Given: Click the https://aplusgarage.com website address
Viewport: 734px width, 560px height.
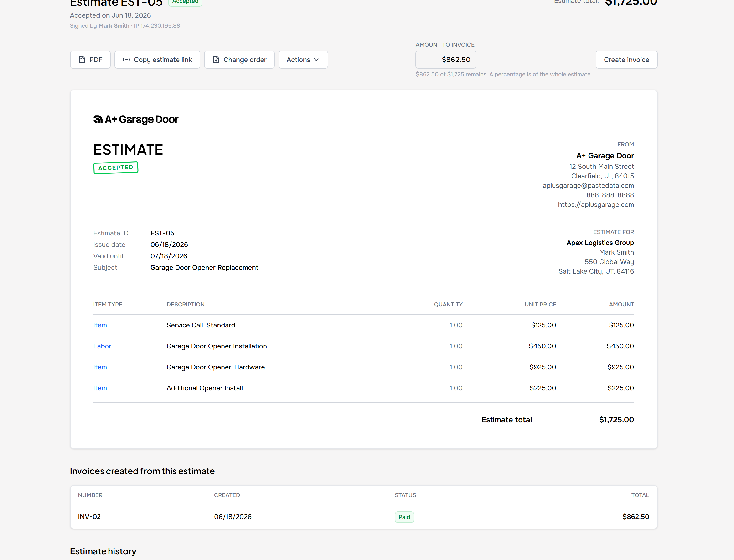Looking at the screenshot, I should 596,205.
